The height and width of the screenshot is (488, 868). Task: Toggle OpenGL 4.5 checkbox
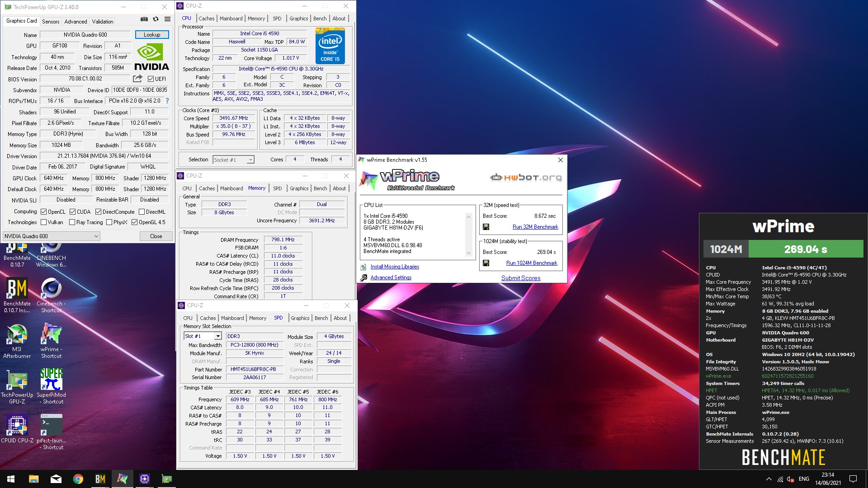[x=134, y=222]
